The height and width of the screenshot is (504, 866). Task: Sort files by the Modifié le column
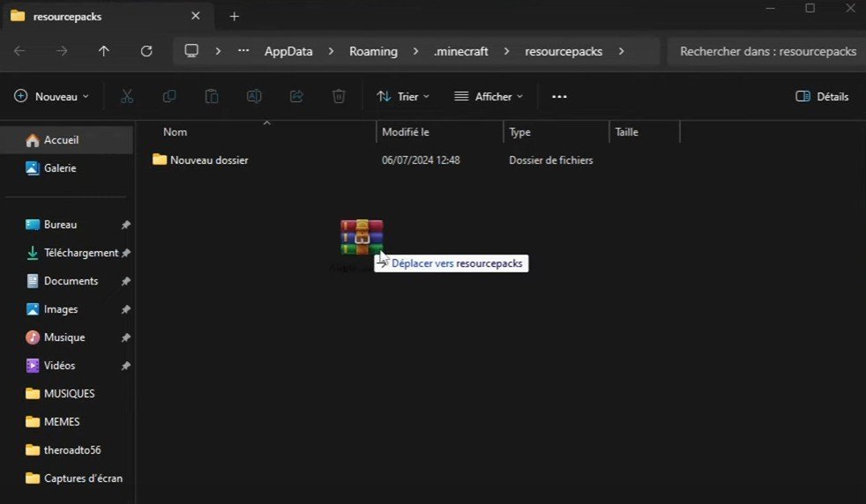(406, 132)
